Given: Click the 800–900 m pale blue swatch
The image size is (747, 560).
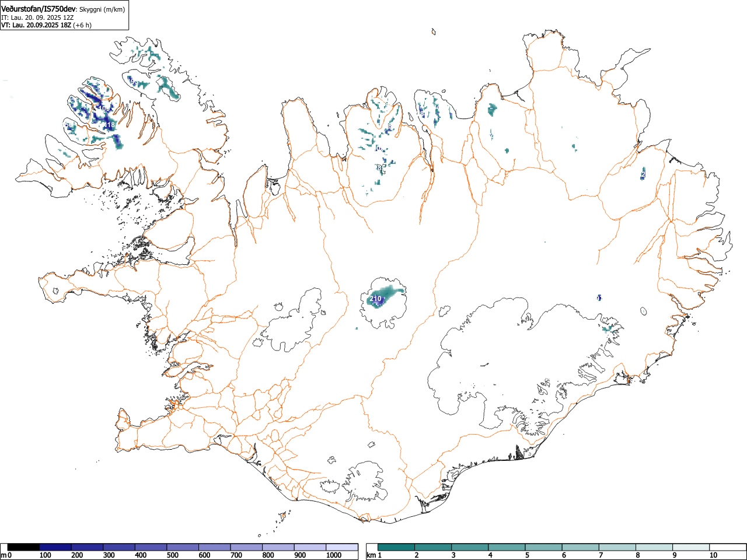Looking at the screenshot, I should (278, 547).
